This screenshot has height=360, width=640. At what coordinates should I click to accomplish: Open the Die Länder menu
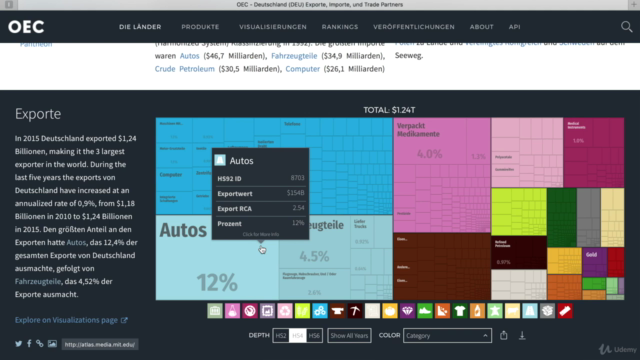tap(140, 27)
